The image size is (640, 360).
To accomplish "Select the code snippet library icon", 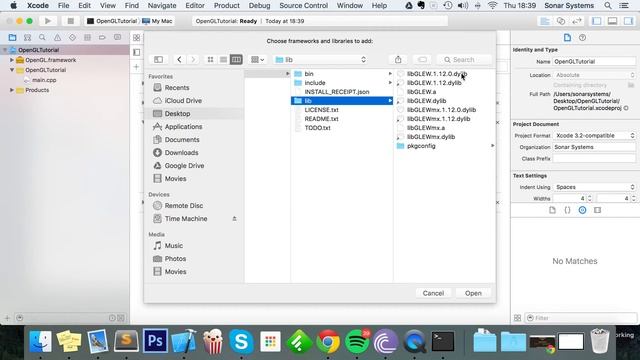I will point(567,210).
